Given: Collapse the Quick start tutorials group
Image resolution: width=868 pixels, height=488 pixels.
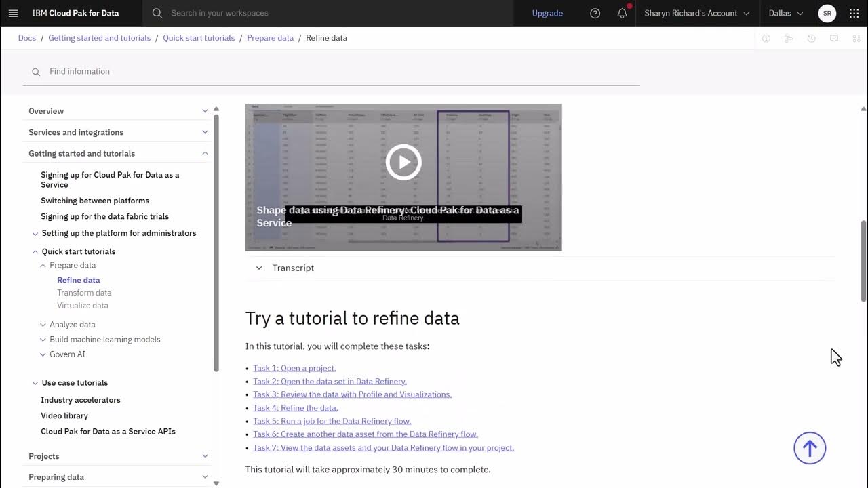Looking at the screenshot, I should tap(35, 252).
